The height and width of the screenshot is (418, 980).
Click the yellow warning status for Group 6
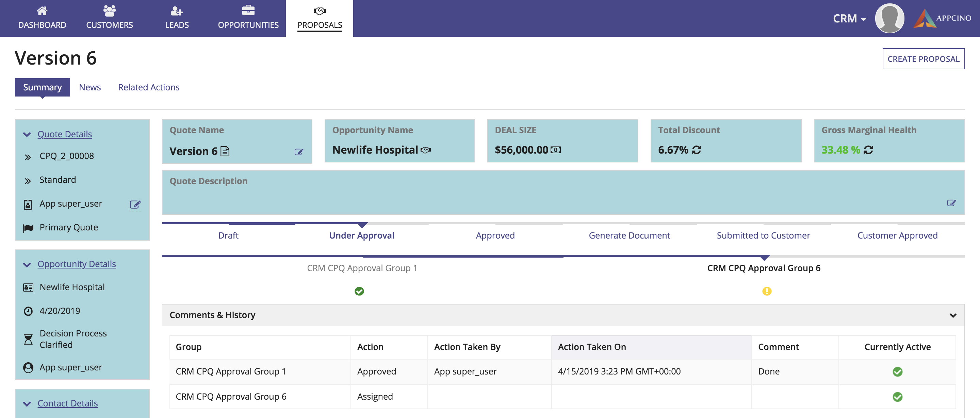pyautogui.click(x=766, y=292)
